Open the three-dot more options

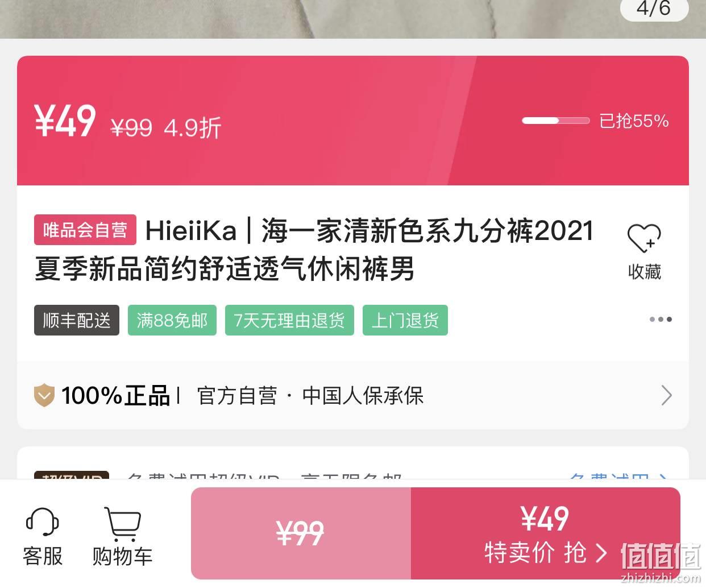click(x=661, y=319)
